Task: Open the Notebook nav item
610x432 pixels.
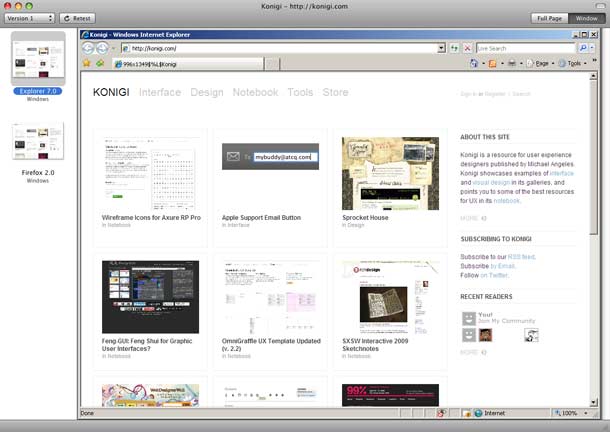Action: [255, 92]
